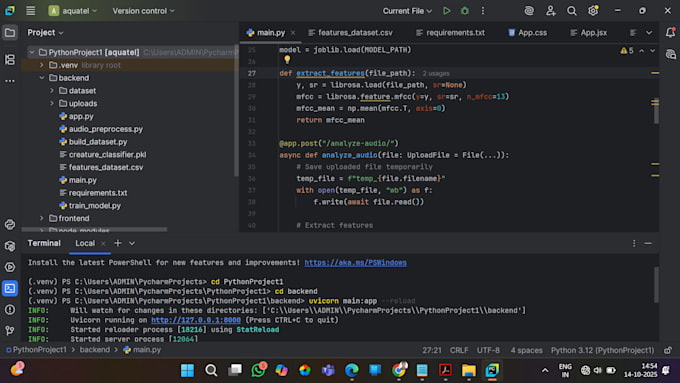Open Microsoft Edge from taskbar
The height and width of the screenshot is (383, 680).
[x=352, y=370]
